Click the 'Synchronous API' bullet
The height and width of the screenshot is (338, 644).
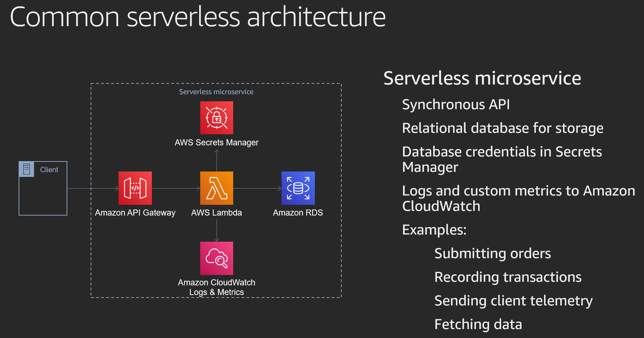coord(456,105)
